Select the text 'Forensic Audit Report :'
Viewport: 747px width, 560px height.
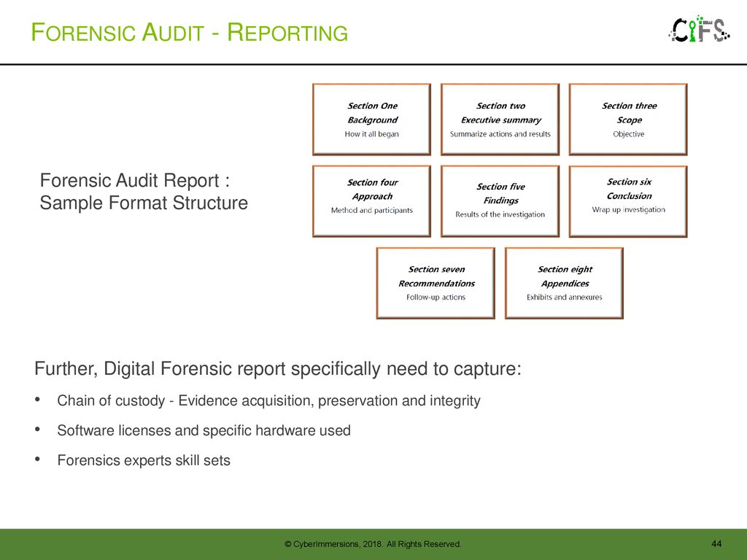pos(135,181)
